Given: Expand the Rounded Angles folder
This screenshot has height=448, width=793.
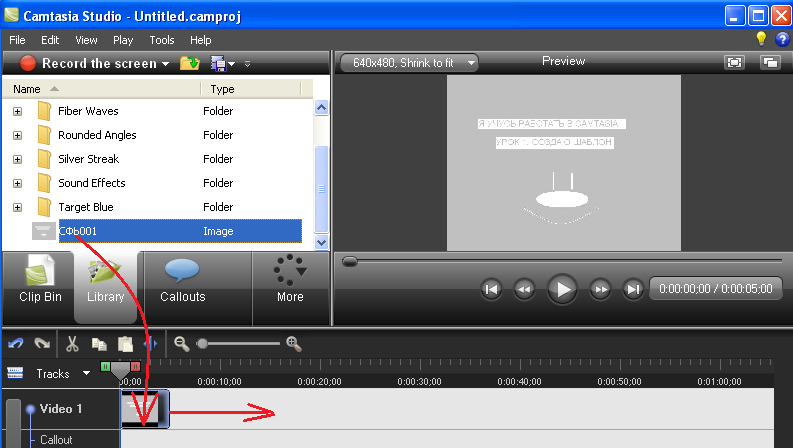Looking at the screenshot, I should 18,136.
